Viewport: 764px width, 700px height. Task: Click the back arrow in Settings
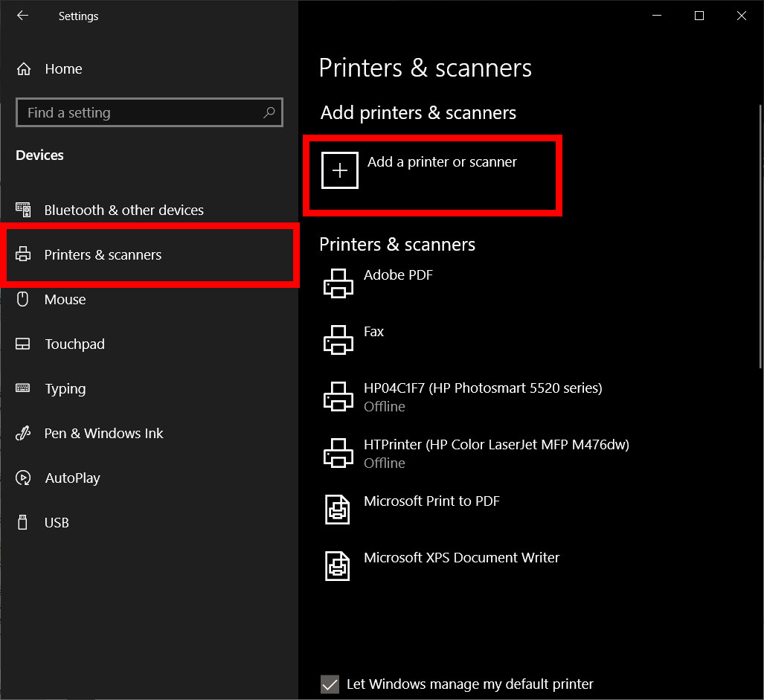click(22, 16)
